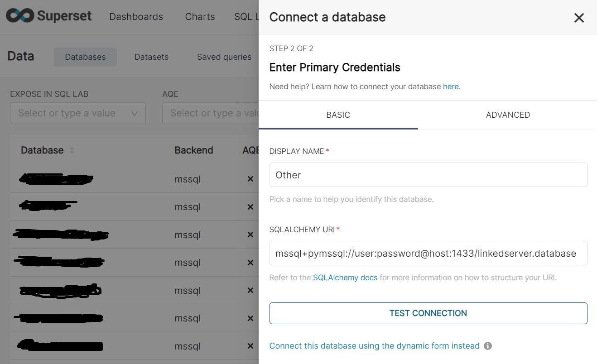Open the EXPOSE IN SQL LAB dropdown

77,113
